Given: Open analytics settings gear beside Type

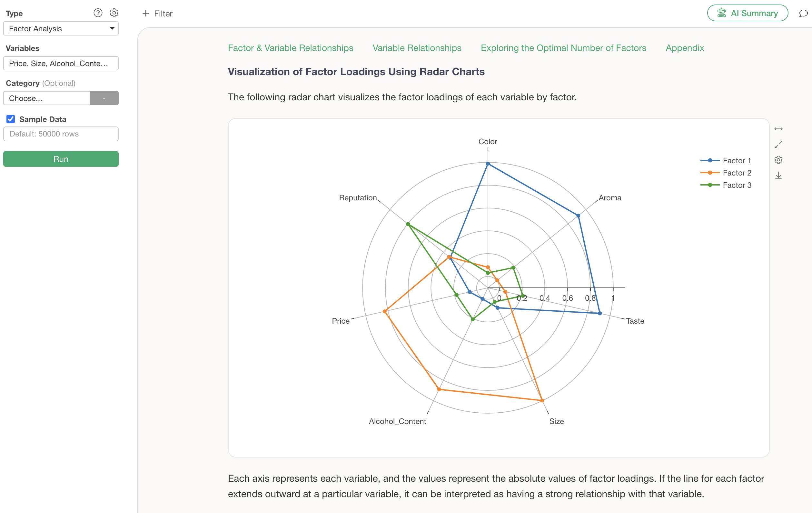Looking at the screenshot, I should 114,13.
